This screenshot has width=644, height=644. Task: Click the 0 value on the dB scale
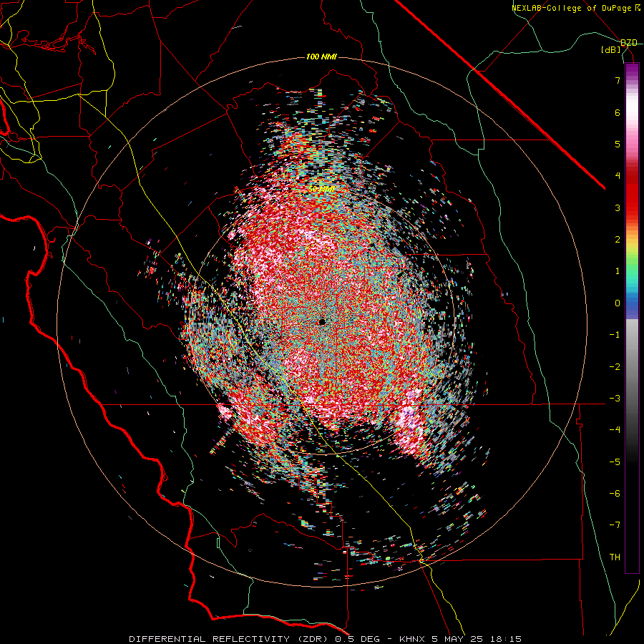(618, 303)
